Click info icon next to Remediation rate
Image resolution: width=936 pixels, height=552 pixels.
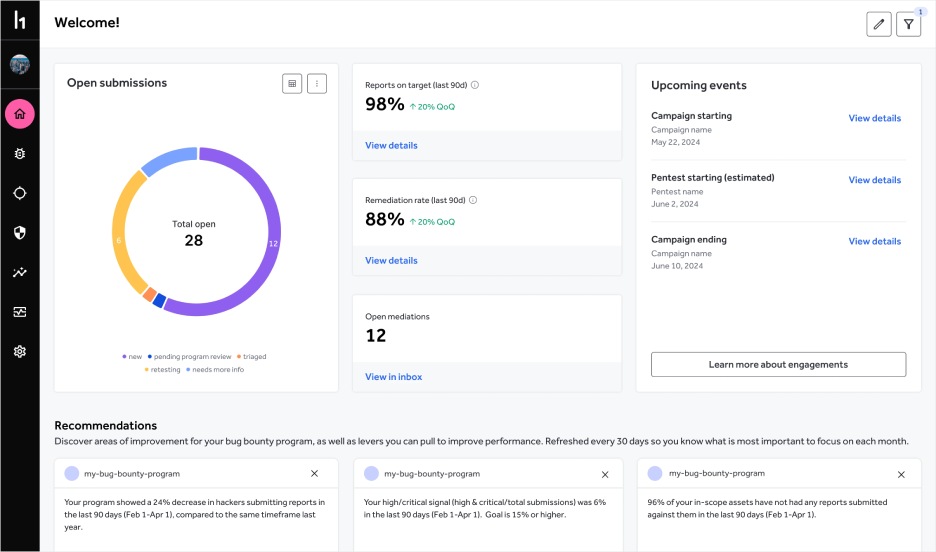[473, 200]
